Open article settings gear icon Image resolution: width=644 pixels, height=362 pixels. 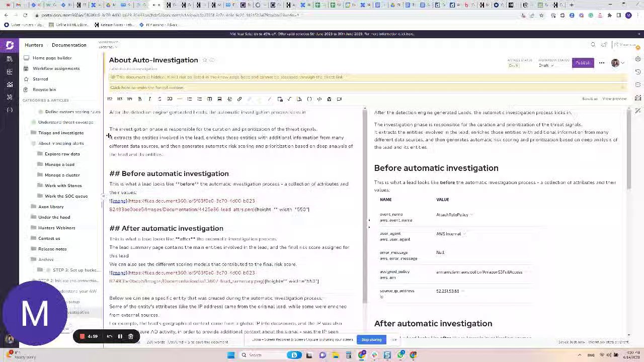coord(638,59)
